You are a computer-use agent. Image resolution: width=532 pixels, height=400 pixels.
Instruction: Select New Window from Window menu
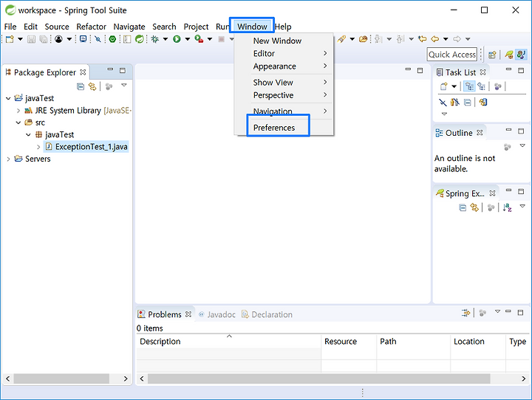point(277,41)
